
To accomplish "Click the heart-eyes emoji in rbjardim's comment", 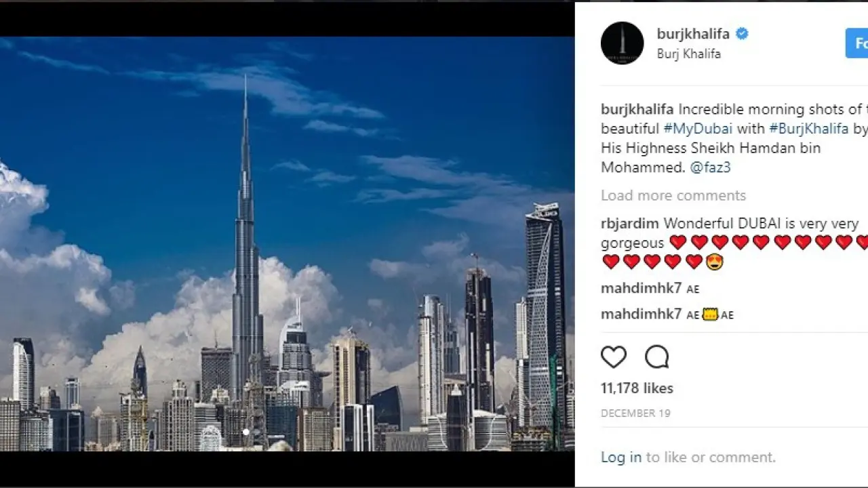I will [x=715, y=262].
